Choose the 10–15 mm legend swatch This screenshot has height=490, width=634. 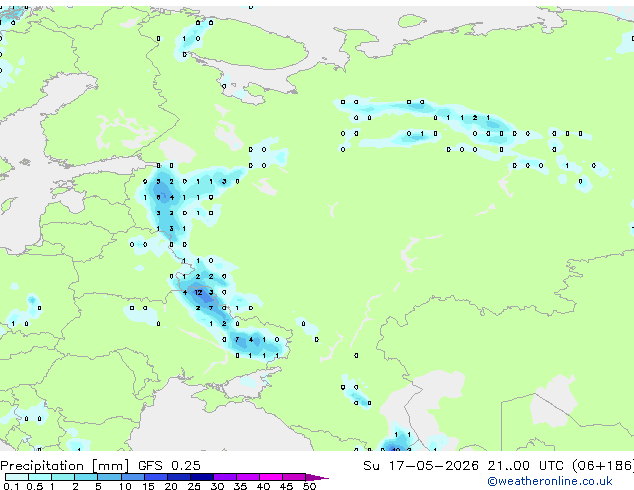[x=132, y=477]
